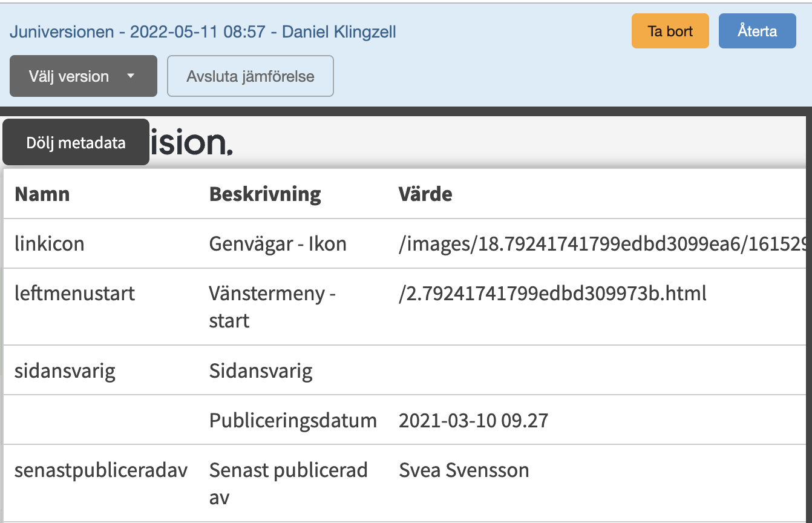
Task: Open the Välj version dropdown
Action: click(83, 76)
